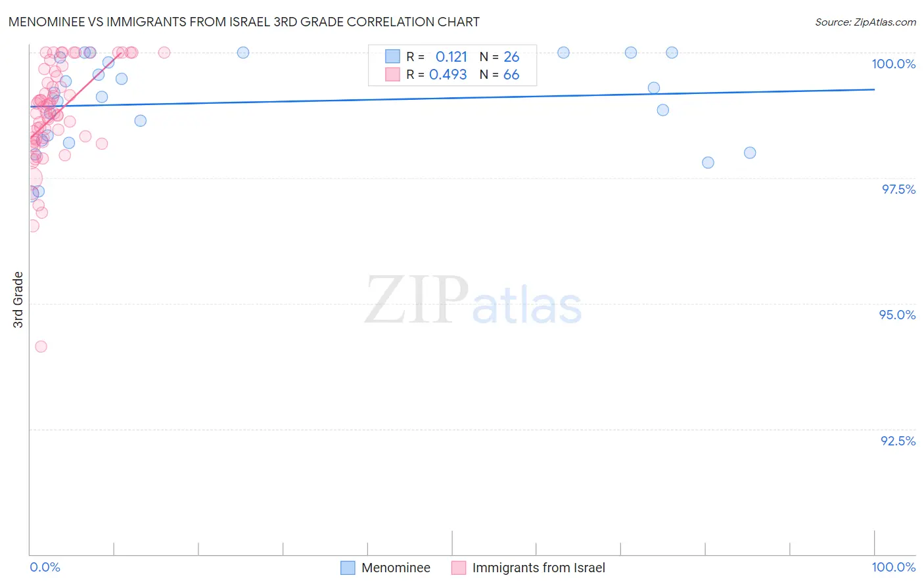Select the blue Menominee legend swatch at bottom

tap(348, 568)
